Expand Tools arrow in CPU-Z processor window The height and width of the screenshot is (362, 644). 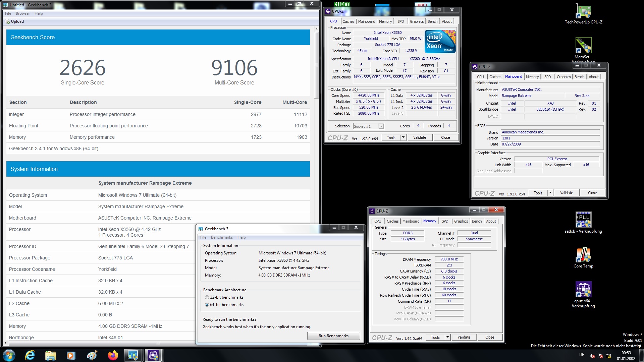tap(403, 137)
